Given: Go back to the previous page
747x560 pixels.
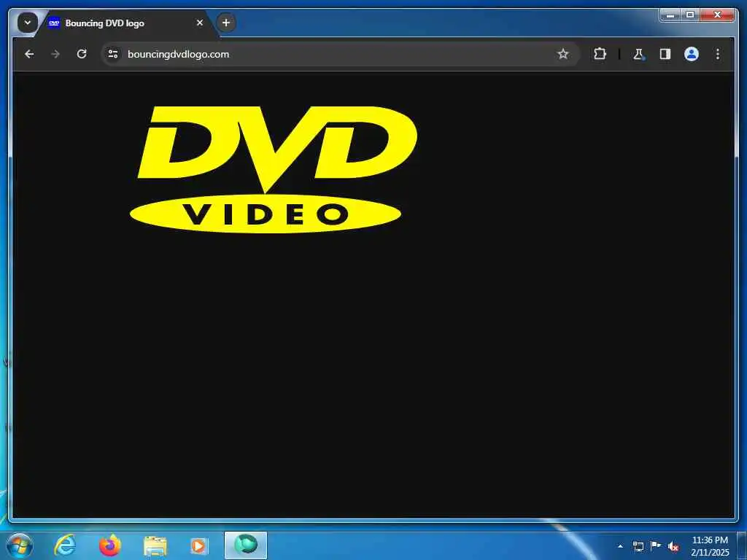Looking at the screenshot, I should coord(29,54).
